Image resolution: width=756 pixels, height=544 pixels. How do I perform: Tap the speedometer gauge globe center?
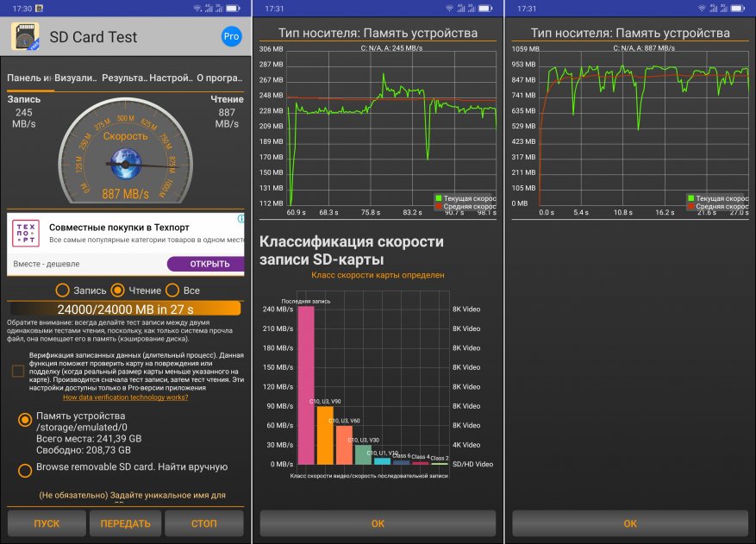click(x=125, y=164)
